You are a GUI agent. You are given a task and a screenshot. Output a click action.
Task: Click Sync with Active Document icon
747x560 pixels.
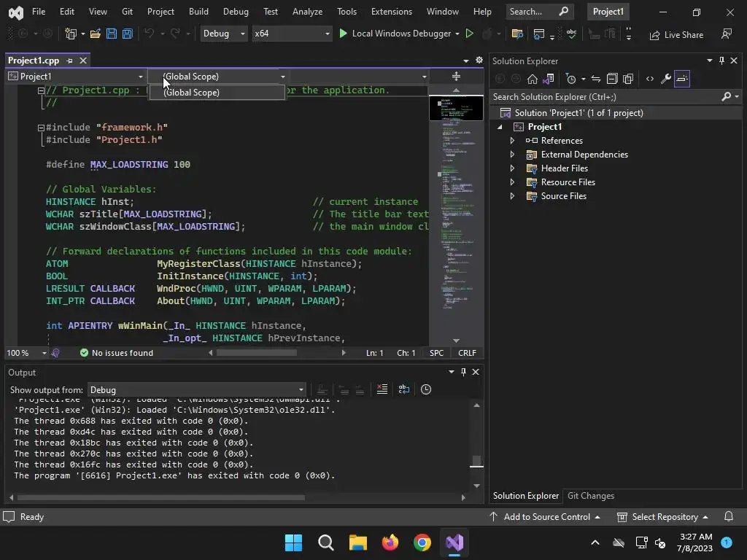point(596,79)
